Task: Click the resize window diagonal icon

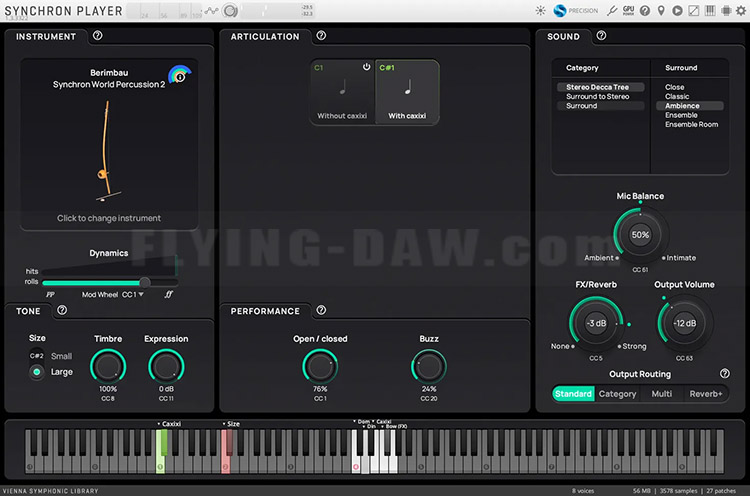Action: [x=694, y=11]
